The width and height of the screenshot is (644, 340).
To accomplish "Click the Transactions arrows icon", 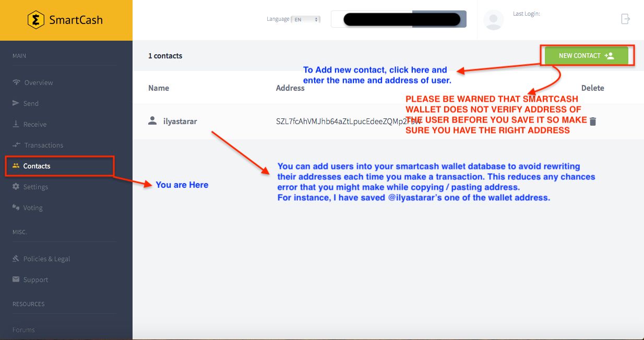I will 16,145.
